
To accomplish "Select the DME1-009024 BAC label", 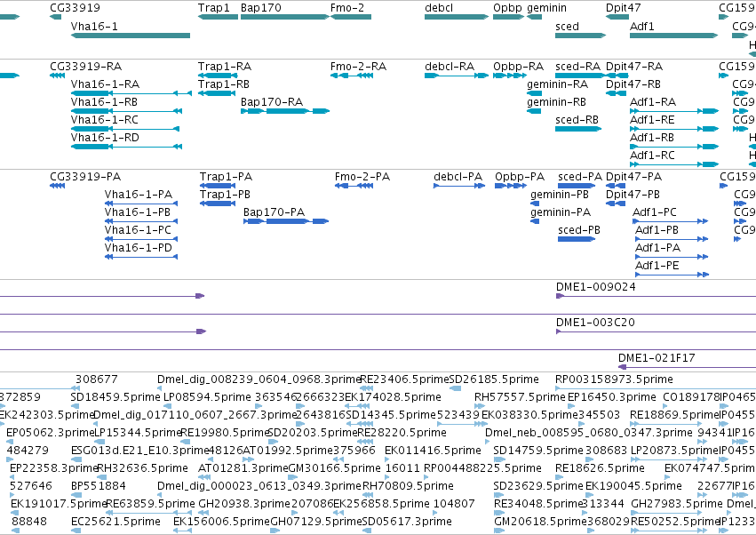I will (x=596, y=287).
